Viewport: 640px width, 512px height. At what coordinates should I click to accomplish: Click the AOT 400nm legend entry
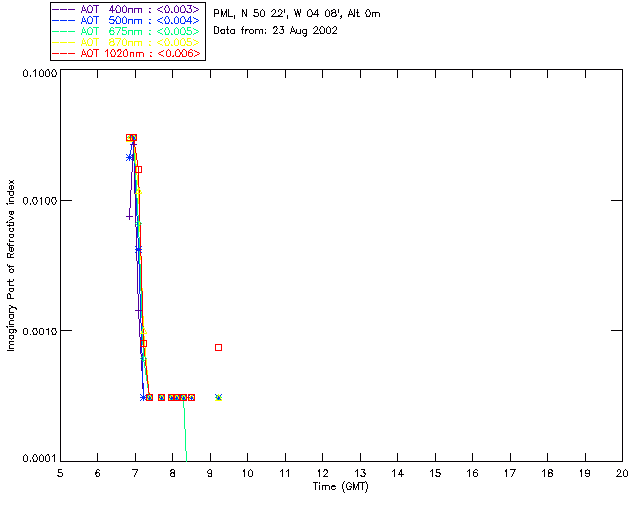127,9
